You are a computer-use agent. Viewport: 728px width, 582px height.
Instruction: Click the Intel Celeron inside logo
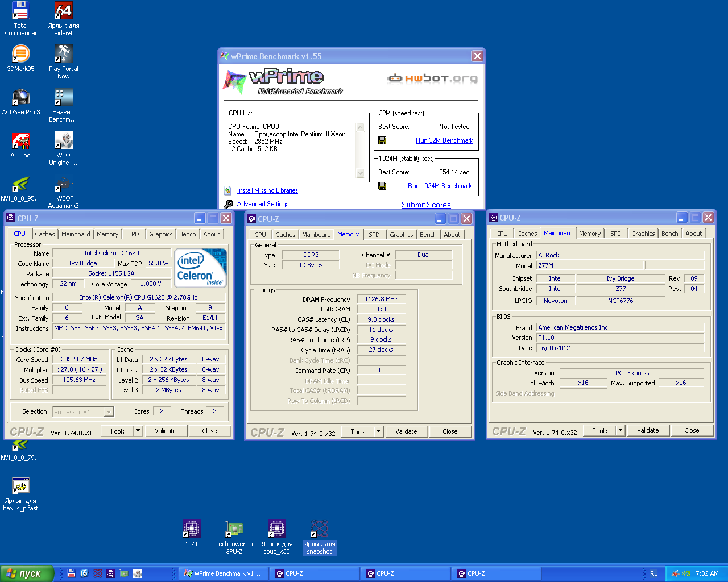(x=200, y=268)
